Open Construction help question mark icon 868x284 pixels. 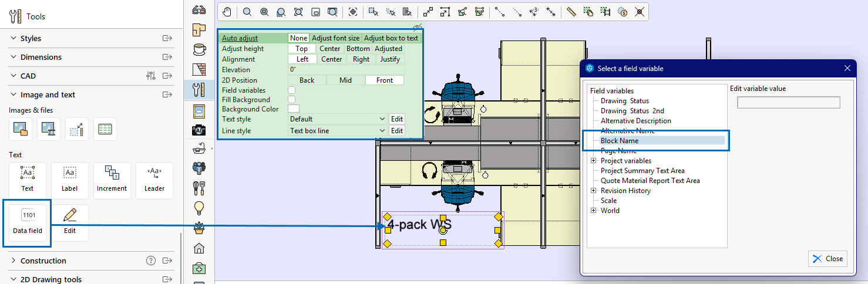click(x=151, y=261)
